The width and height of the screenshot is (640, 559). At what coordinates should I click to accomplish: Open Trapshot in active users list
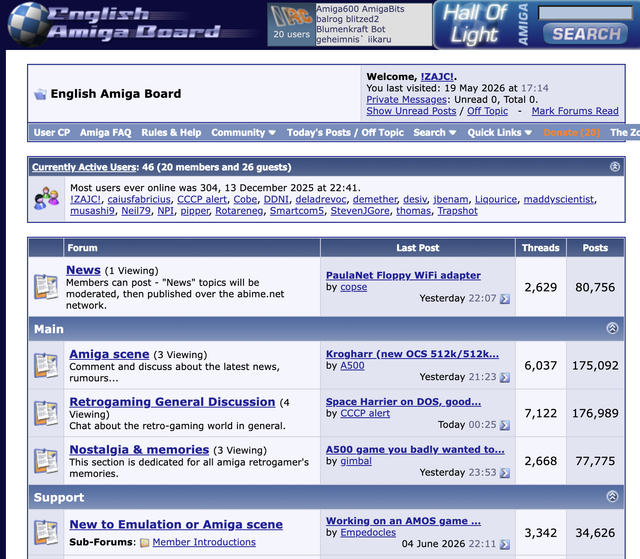click(x=458, y=211)
